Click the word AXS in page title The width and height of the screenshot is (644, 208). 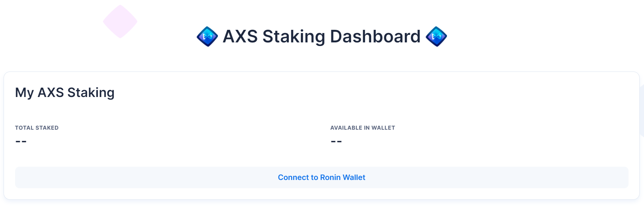[240, 36]
